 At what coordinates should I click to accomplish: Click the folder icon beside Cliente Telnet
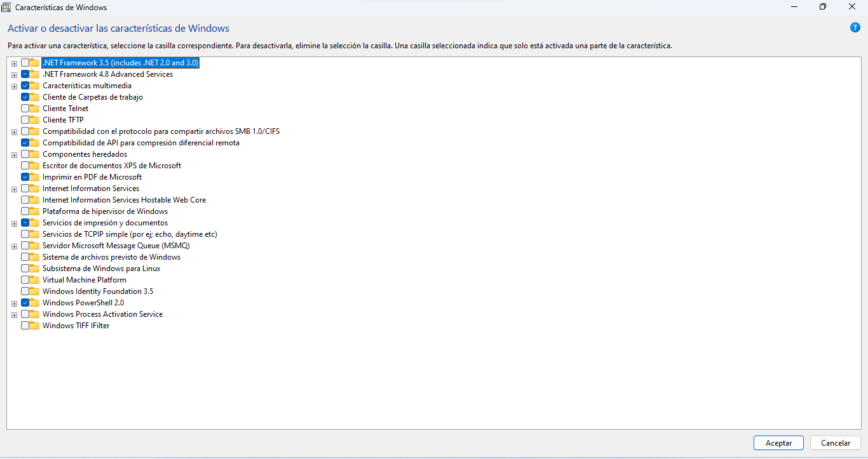point(34,109)
